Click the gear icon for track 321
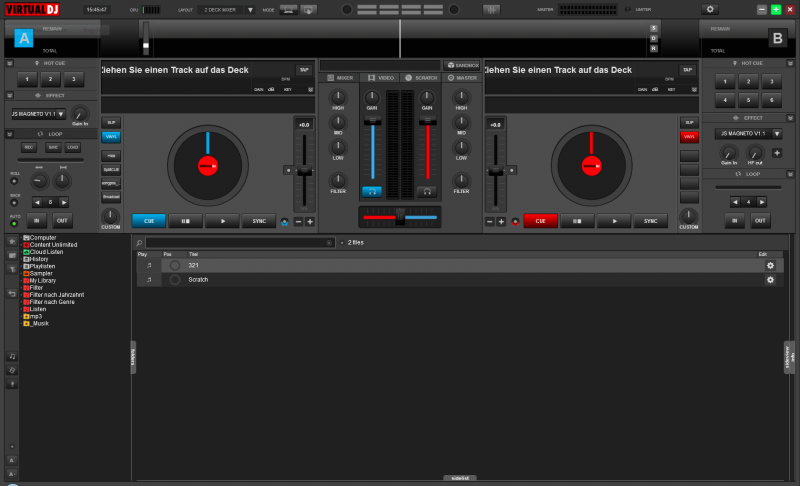 click(770, 265)
